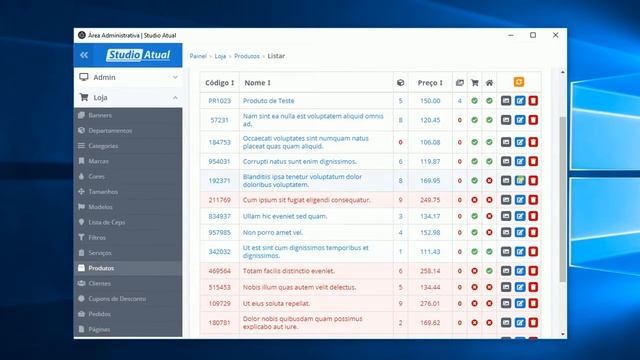Open product name Produto de Teste
The height and width of the screenshot is (360, 640).
(268, 100)
